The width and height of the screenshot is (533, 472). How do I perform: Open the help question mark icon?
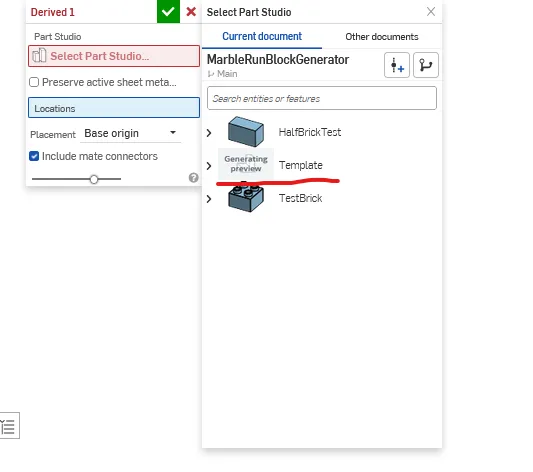pos(193,178)
